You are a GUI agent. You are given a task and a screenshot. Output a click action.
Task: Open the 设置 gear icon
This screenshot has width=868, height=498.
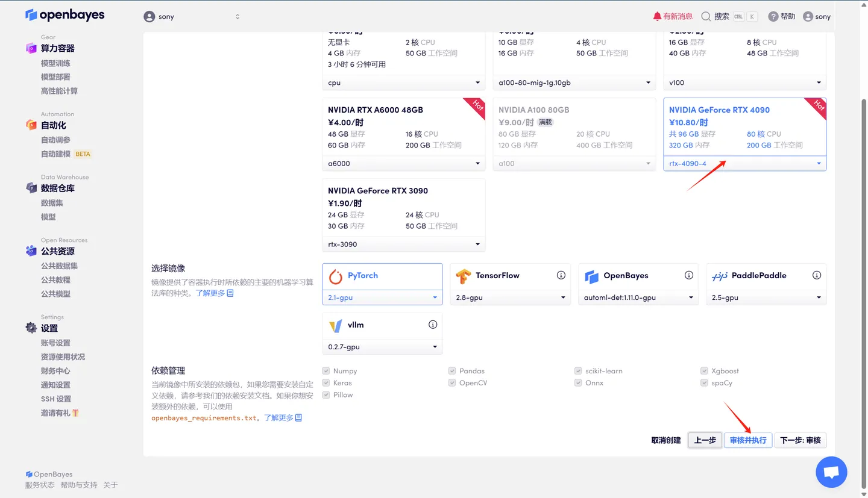pos(31,328)
